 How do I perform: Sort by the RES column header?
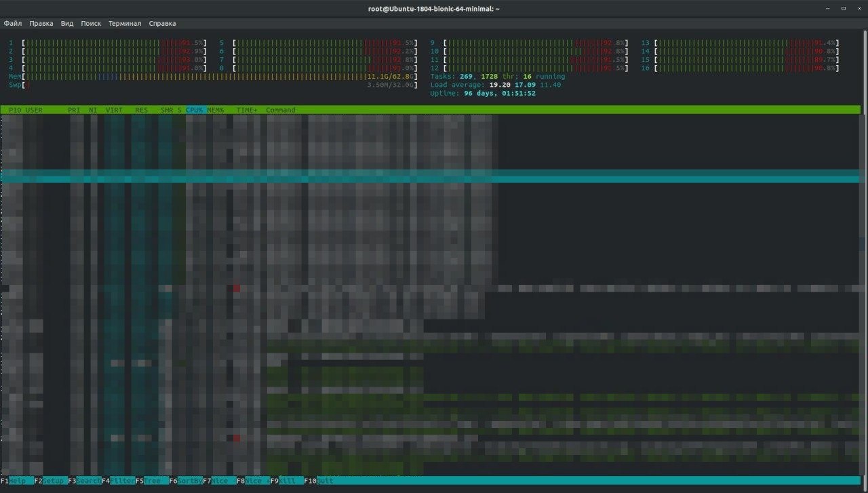pos(141,110)
